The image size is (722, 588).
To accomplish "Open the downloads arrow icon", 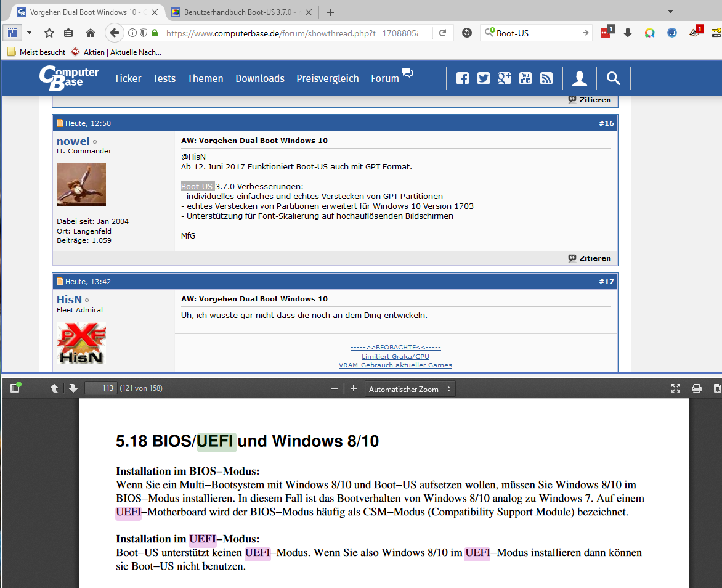I will pos(628,33).
